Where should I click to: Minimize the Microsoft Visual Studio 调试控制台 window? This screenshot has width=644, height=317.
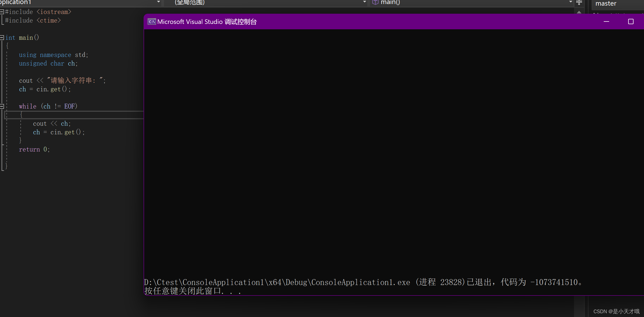607,21
